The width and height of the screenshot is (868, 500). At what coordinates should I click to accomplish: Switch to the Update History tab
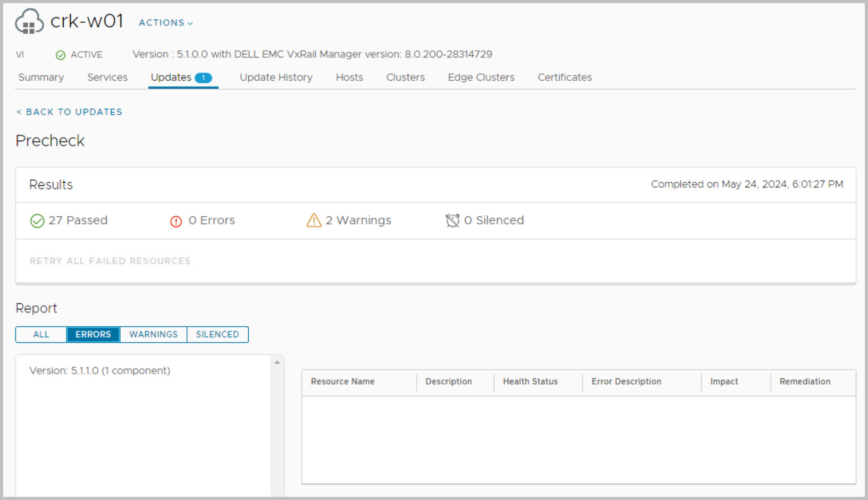pos(276,78)
